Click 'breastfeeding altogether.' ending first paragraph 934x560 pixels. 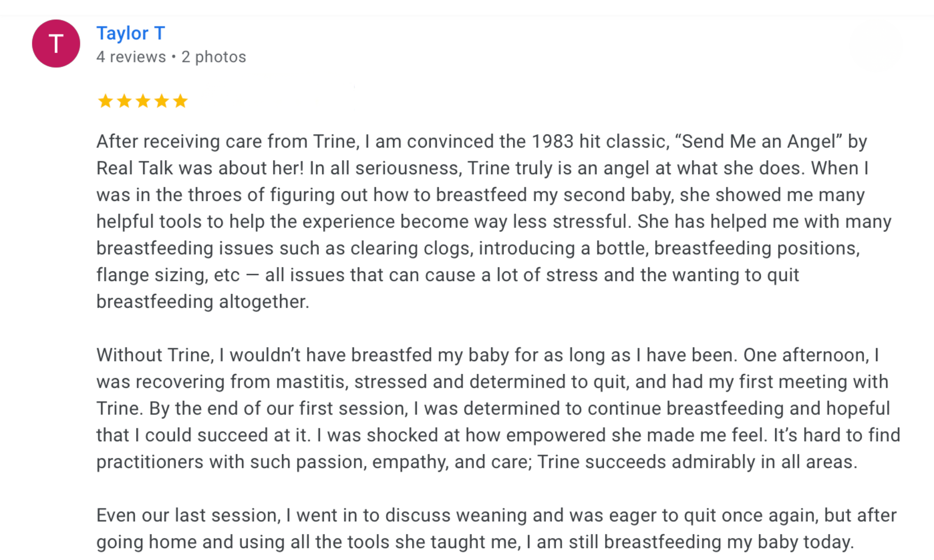(x=203, y=302)
